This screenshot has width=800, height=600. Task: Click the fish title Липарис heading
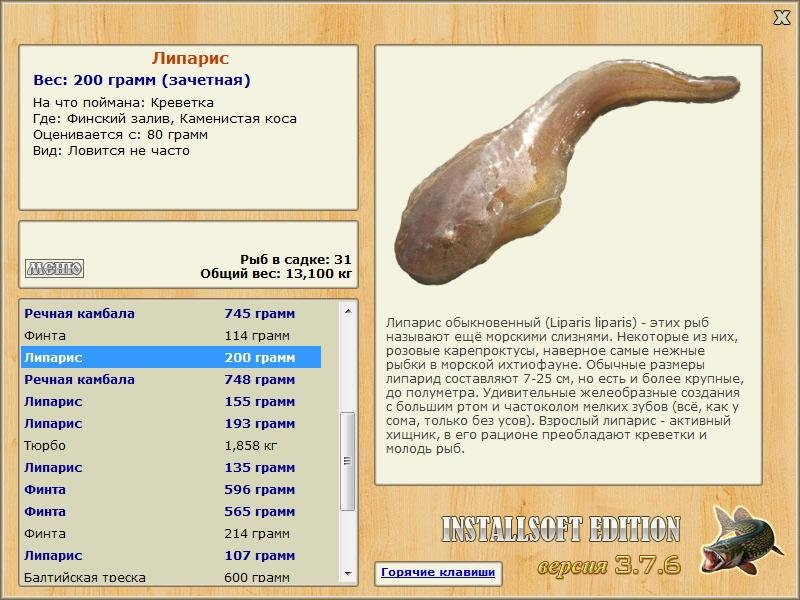tap(190, 58)
